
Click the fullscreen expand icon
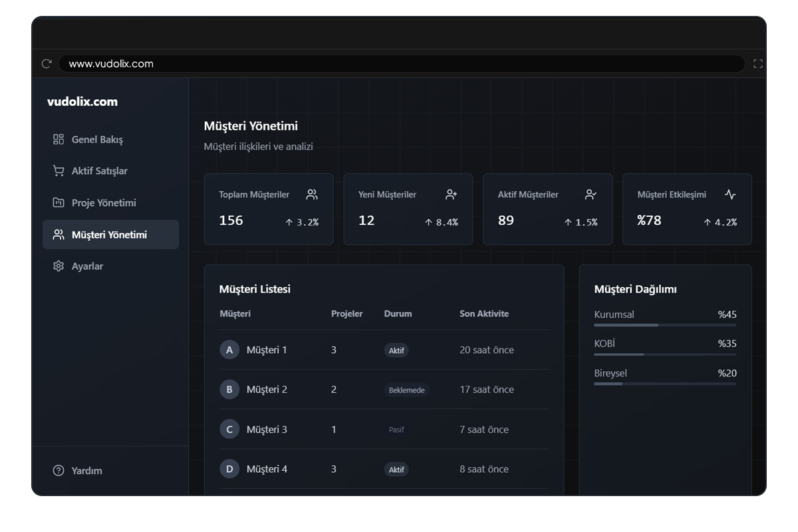[x=757, y=64]
